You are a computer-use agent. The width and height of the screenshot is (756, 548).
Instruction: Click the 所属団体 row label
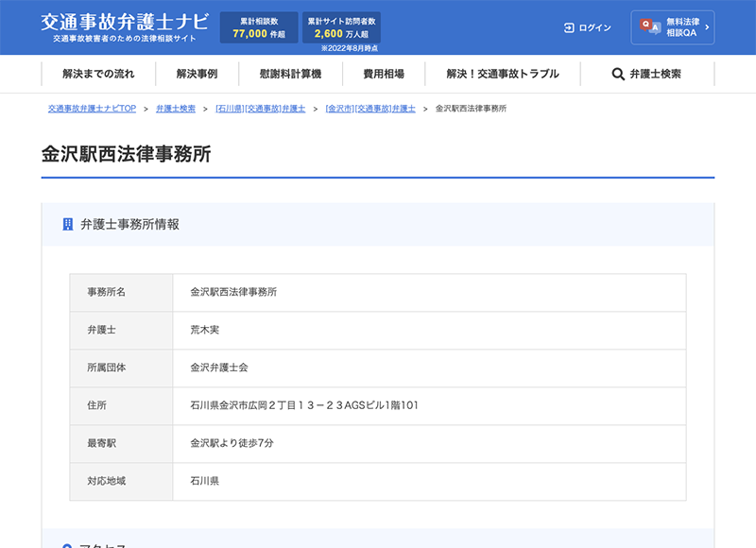click(x=106, y=368)
